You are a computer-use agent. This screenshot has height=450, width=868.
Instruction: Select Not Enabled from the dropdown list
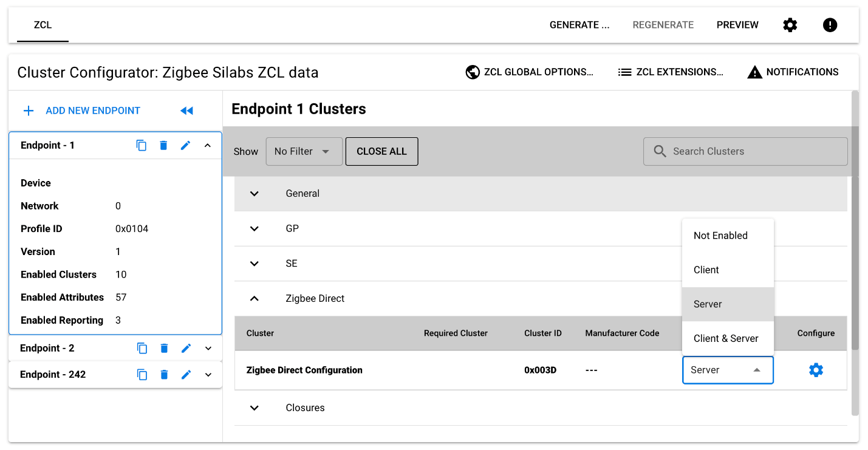tap(720, 236)
